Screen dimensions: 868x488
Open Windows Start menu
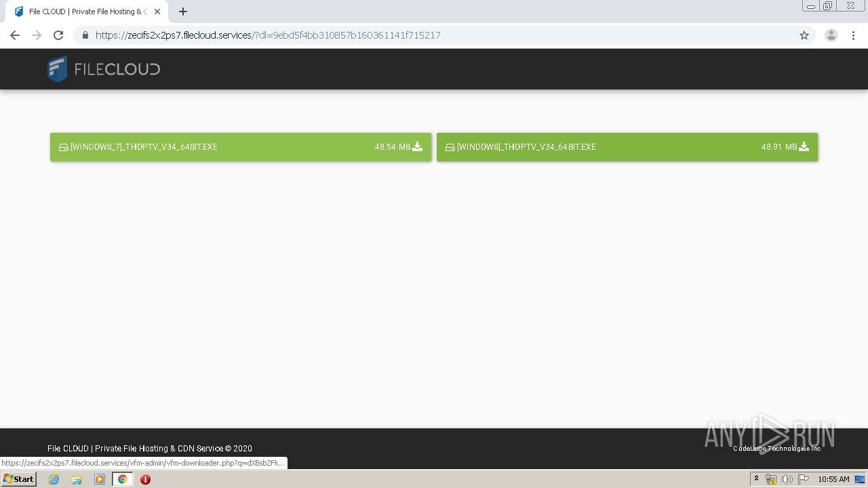[19, 479]
